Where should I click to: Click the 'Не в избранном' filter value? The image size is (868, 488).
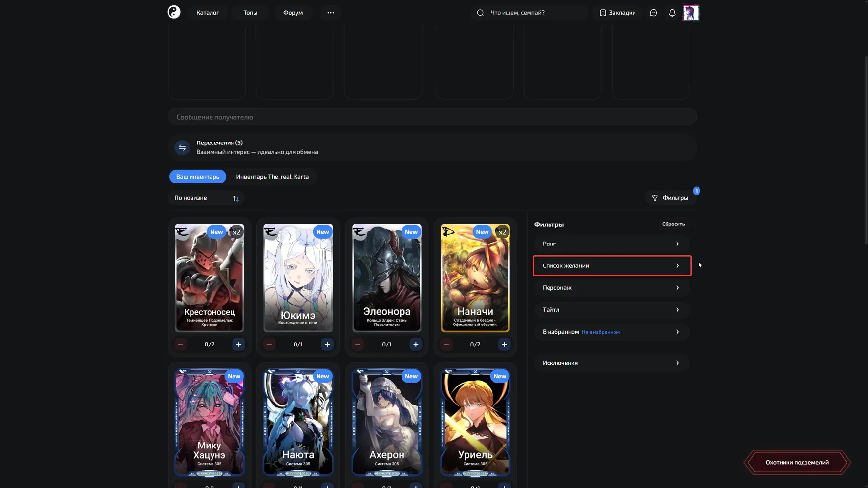(601, 332)
